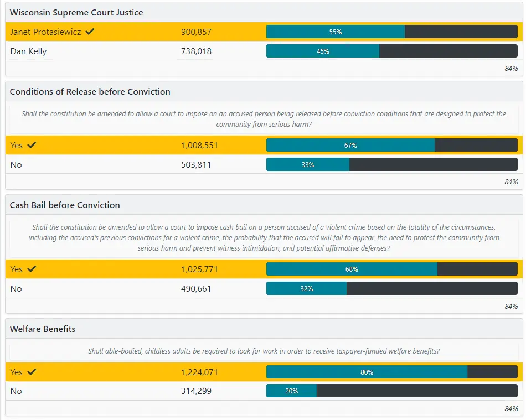Click the 84% reporting figure under Supreme Court race
This screenshot has height=420, width=526.
pos(510,69)
